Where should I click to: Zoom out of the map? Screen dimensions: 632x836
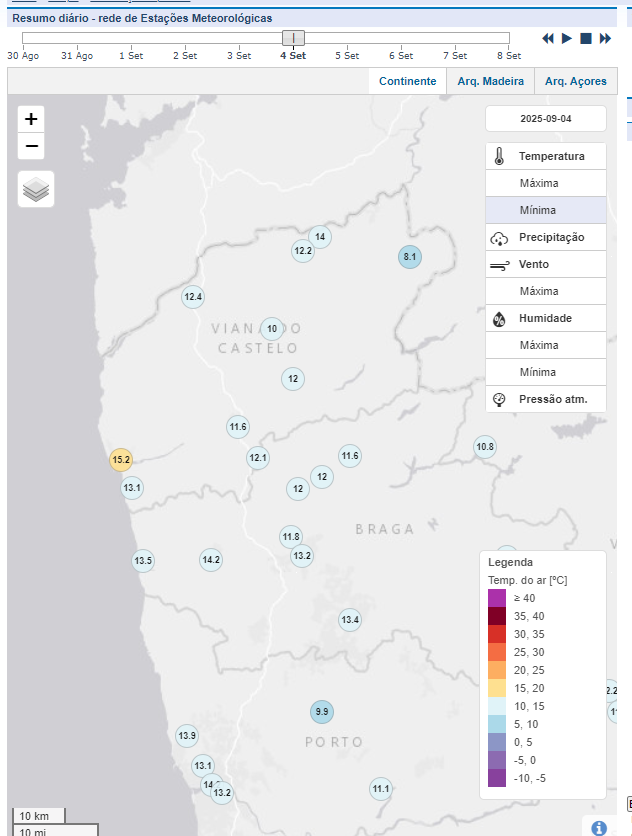point(31,146)
